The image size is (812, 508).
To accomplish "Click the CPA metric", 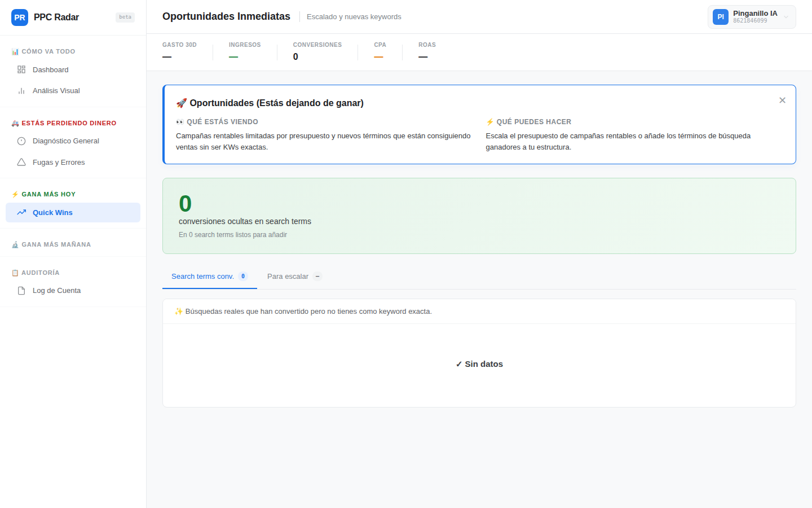I will click(x=380, y=51).
